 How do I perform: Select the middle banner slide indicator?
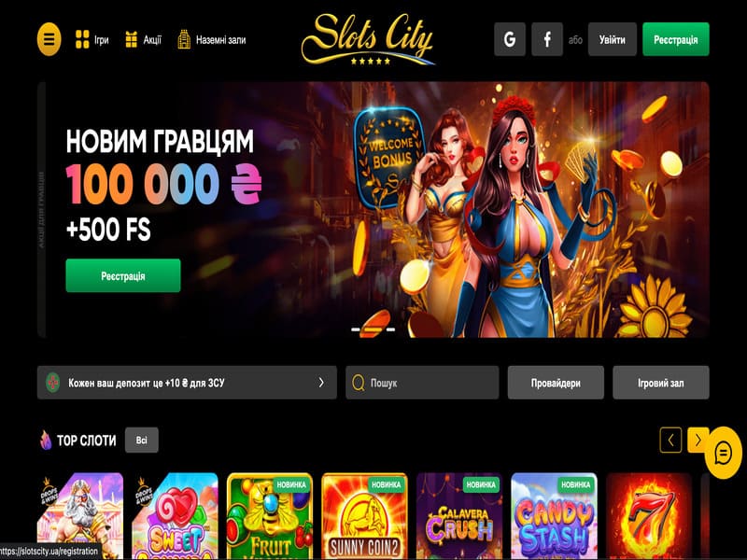373,329
